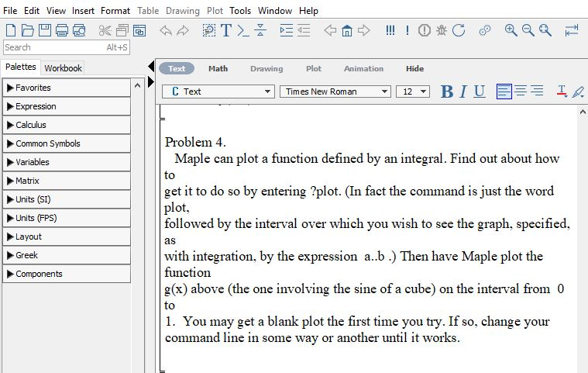Image resolution: width=588 pixels, height=373 pixels.
Task: Open a file with folder icon
Action: (27, 30)
